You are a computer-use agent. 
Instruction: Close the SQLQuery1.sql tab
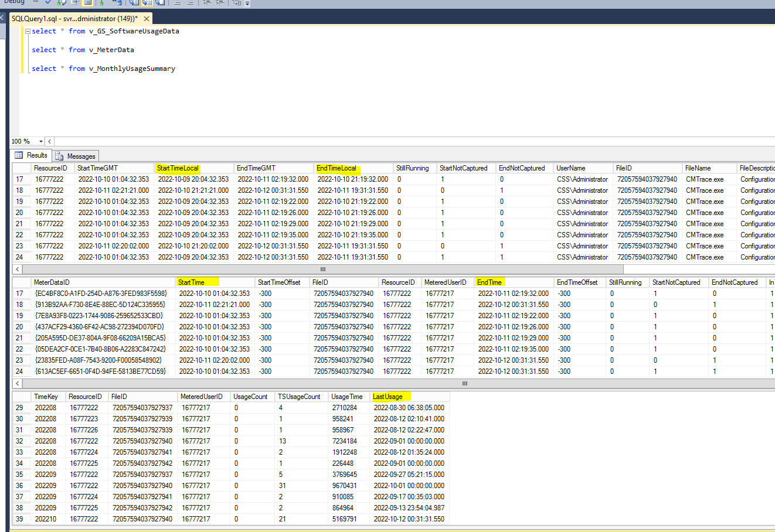147,19
